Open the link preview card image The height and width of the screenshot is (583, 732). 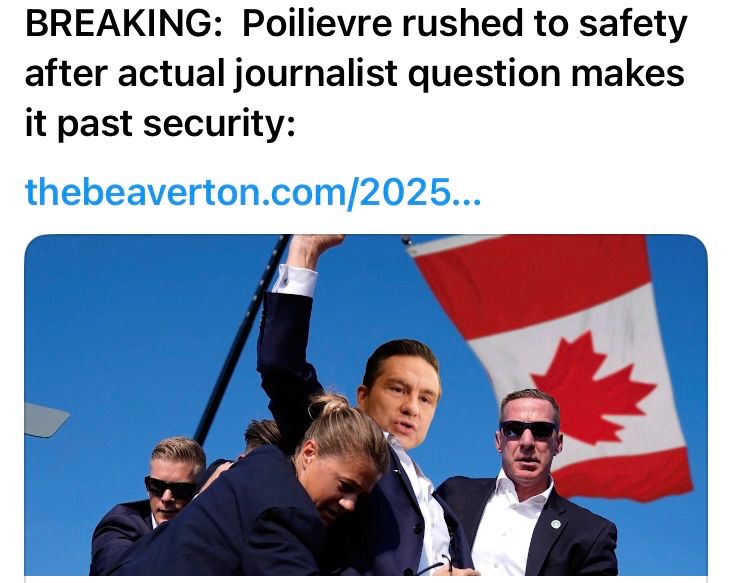pyautogui.click(x=366, y=405)
